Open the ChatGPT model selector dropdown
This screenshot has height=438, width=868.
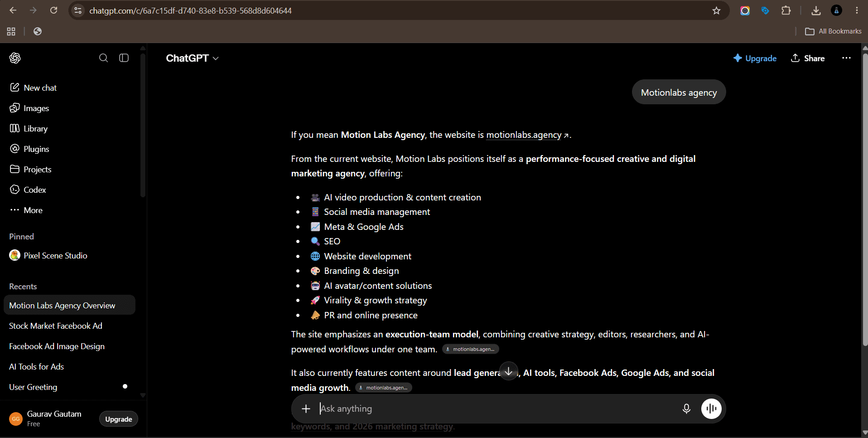click(192, 58)
